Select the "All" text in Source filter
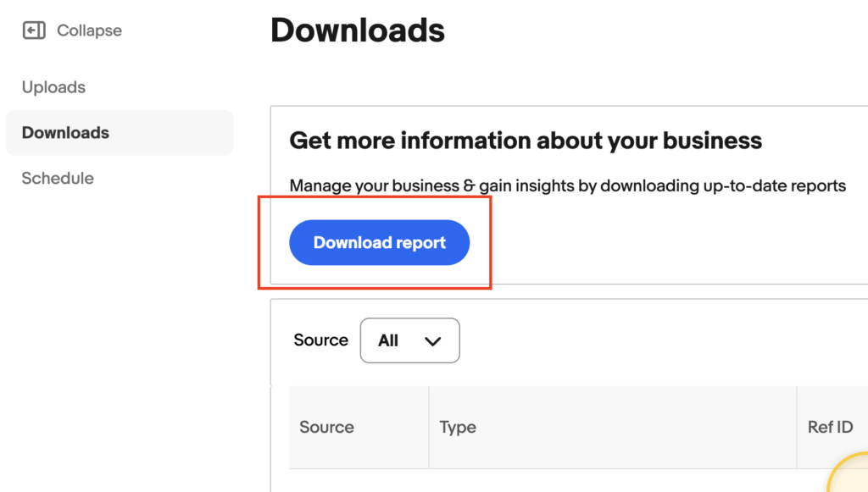This screenshot has width=868, height=492. [388, 340]
